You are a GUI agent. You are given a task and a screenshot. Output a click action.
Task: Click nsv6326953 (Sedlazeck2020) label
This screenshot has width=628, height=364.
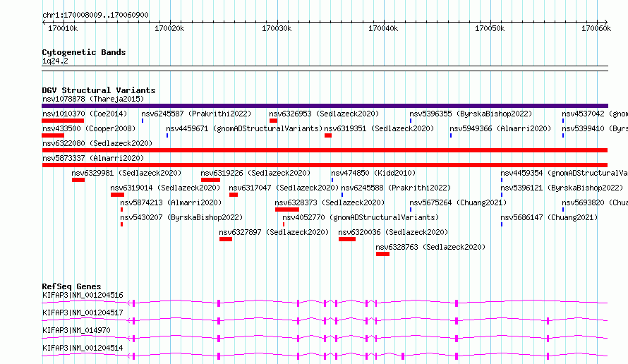tap(324, 114)
